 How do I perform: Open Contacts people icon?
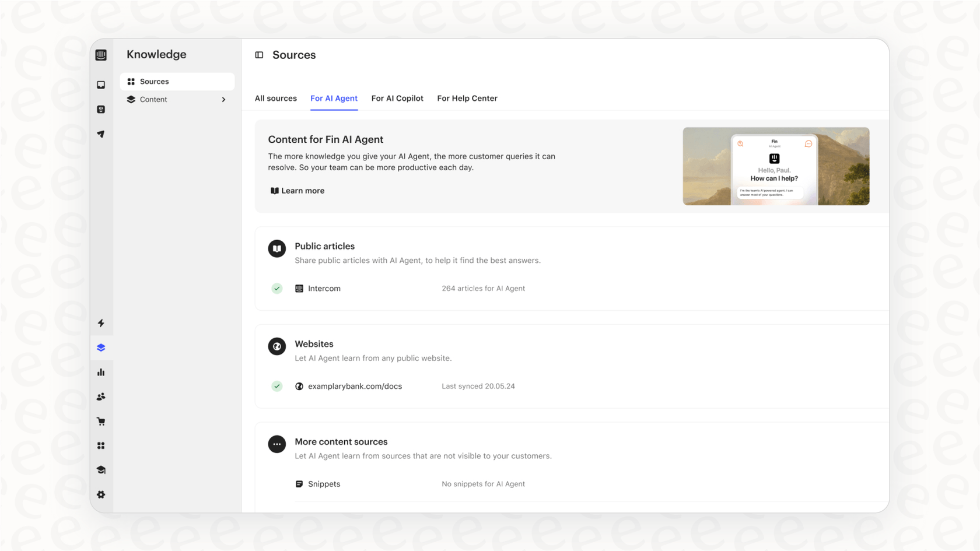click(101, 396)
